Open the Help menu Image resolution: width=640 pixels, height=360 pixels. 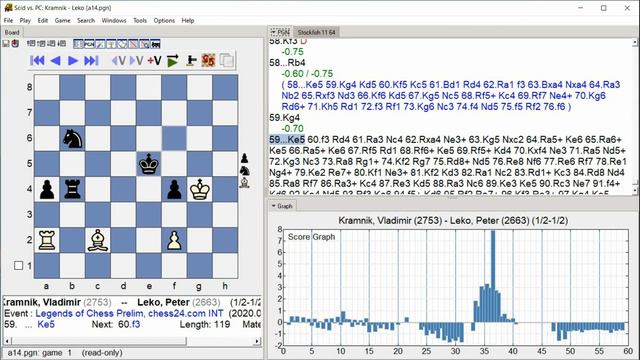[x=188, y=20]
